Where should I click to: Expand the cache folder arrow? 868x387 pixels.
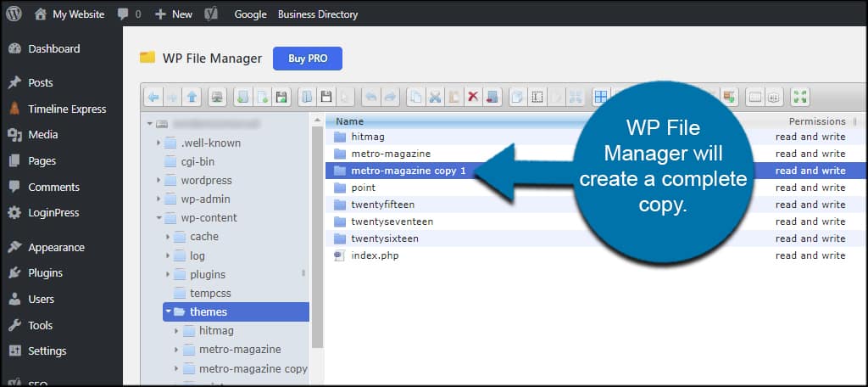click(x=168, y=237)
